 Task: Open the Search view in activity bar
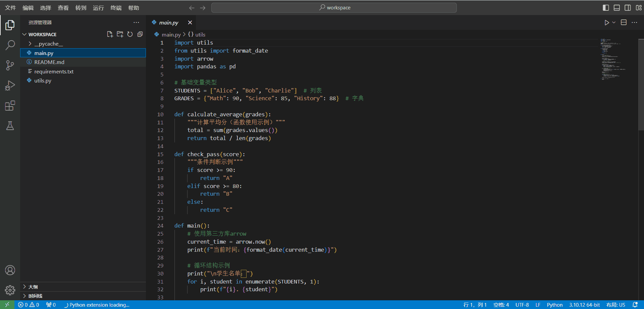click(10, 45)
